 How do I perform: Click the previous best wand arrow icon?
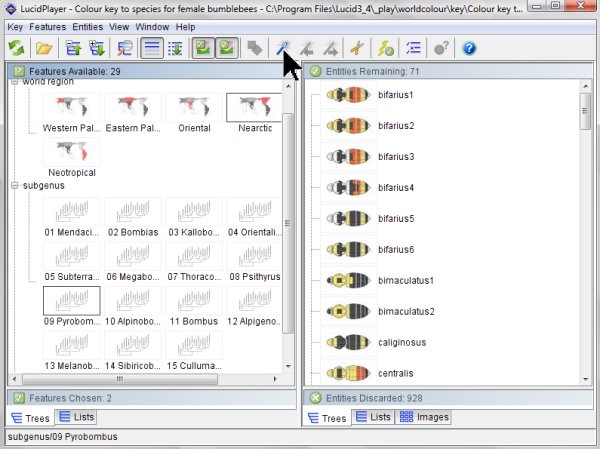(x=307, y=49)
